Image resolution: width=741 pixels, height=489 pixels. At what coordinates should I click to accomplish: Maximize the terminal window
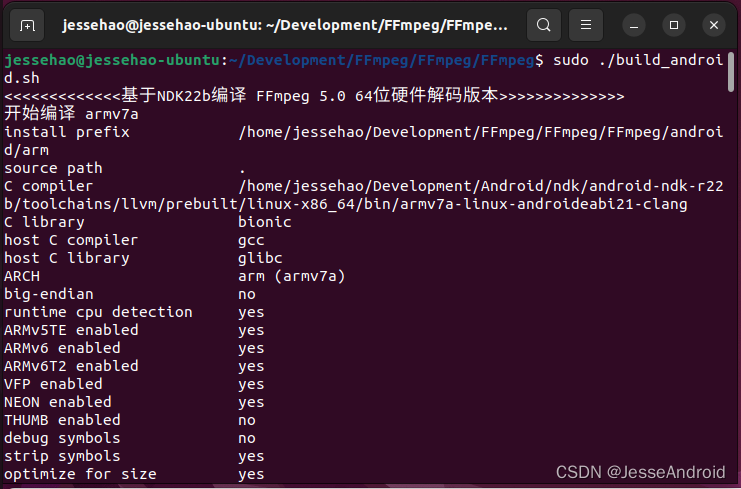point(674,25)
